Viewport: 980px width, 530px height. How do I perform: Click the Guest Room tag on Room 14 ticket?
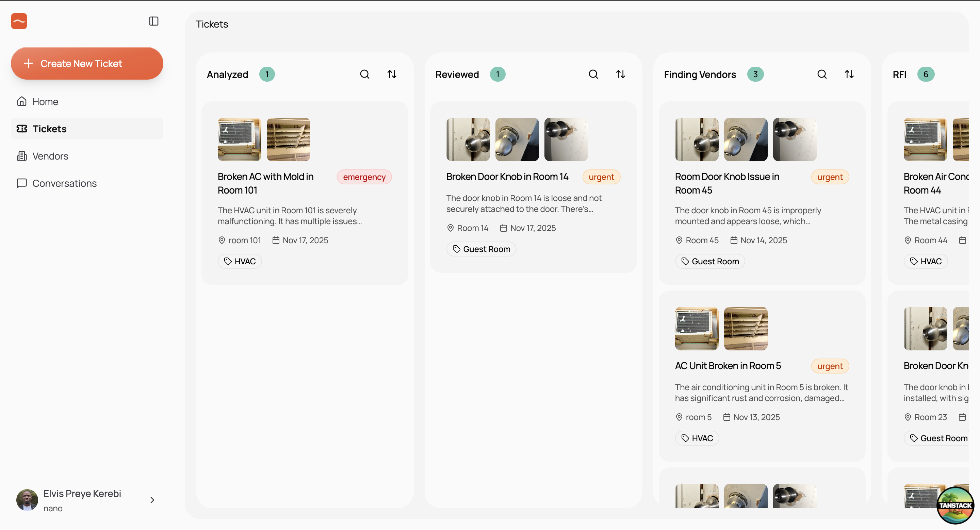(481, 249)
